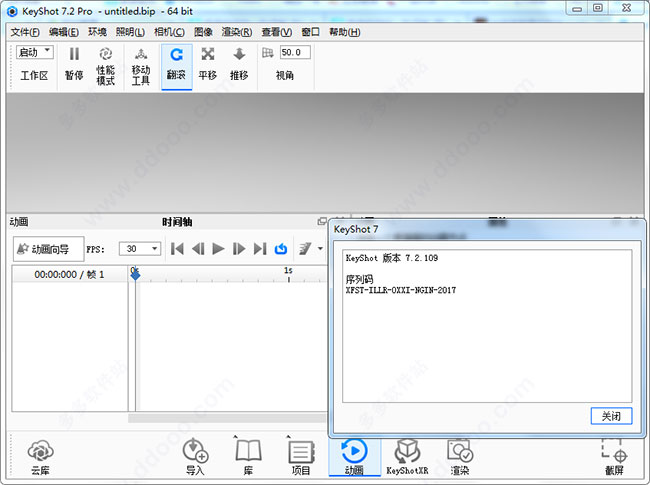The width and height of the screenshot is (650, 485).
Task: Click the blue playhead marker at 0s
Action: tap(135, 274)
